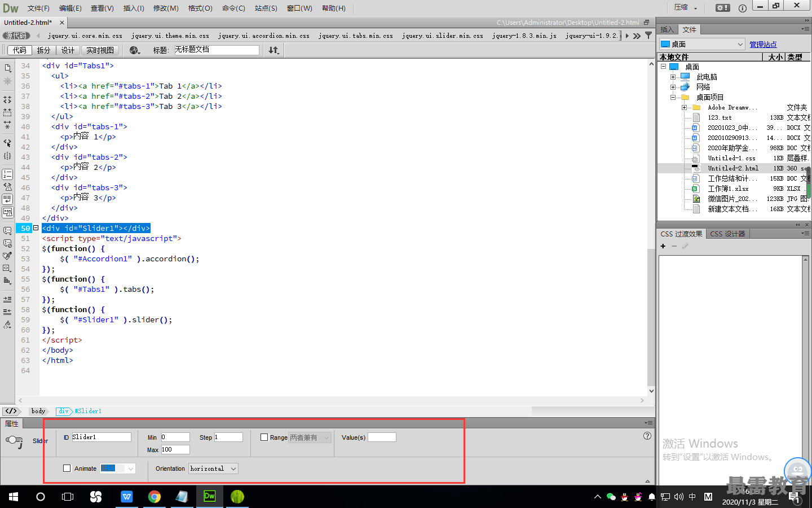This screenshot has width=812, height=508.
Task: Click file transfer arrows icon in document toolbar
Action: pos(273,50)
